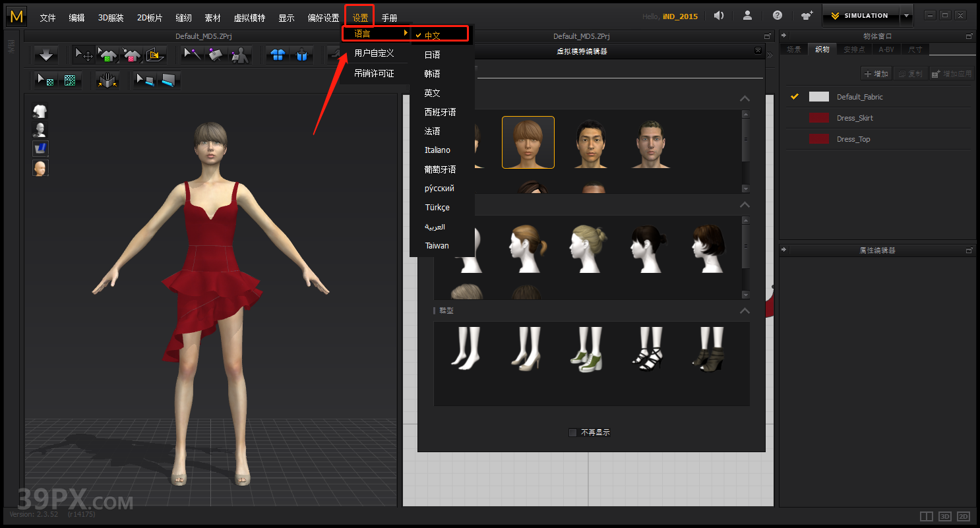
Task: Collapse the avatar faces section chevron
Action: click(745, 99)
